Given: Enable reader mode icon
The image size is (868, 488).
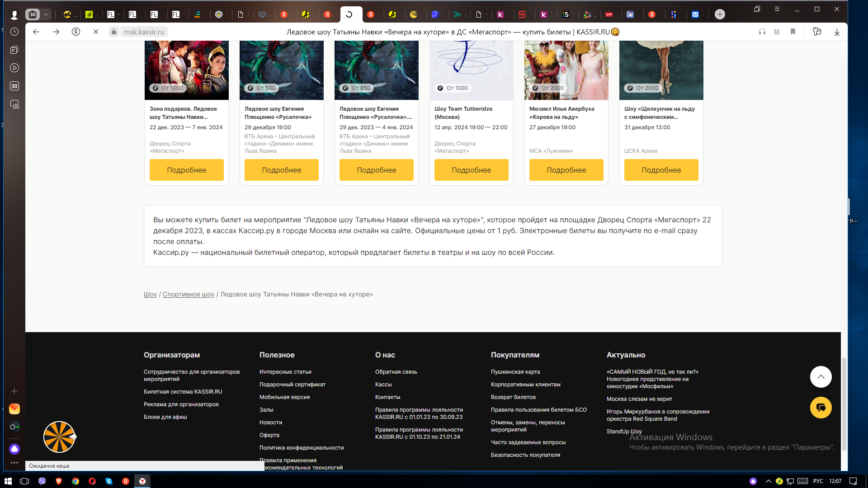Looking at the screenshot, I should (777, 32).
